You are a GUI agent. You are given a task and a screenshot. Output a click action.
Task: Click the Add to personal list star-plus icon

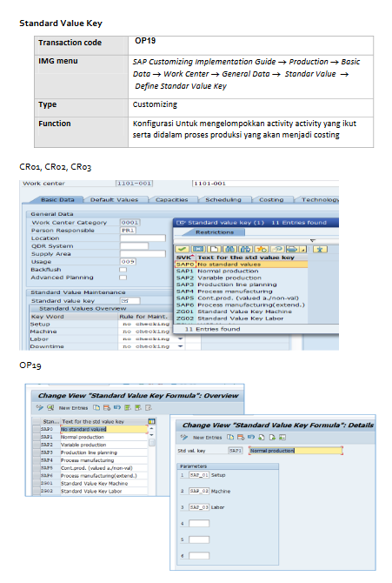[262, 249]
